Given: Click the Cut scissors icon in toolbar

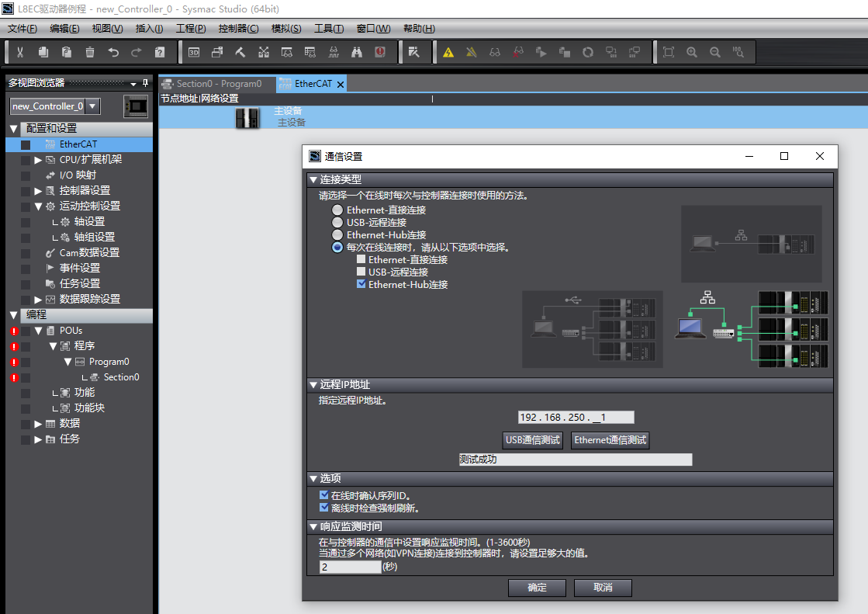Looking at the screenshot, I should click(x=20, y=52).
